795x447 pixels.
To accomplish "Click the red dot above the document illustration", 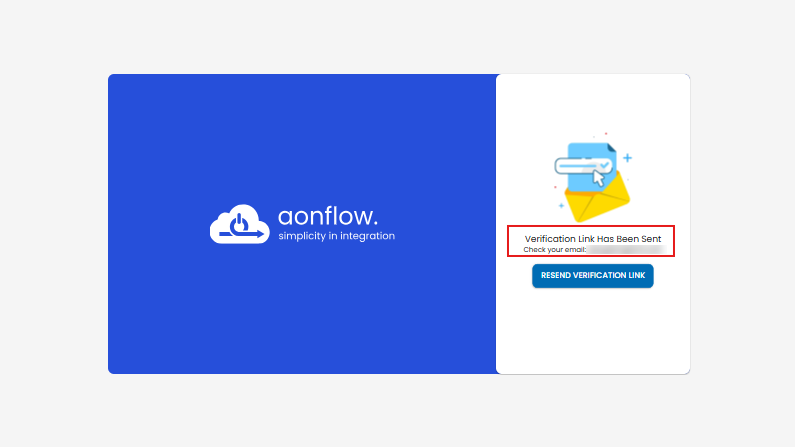I will [605, 133].
